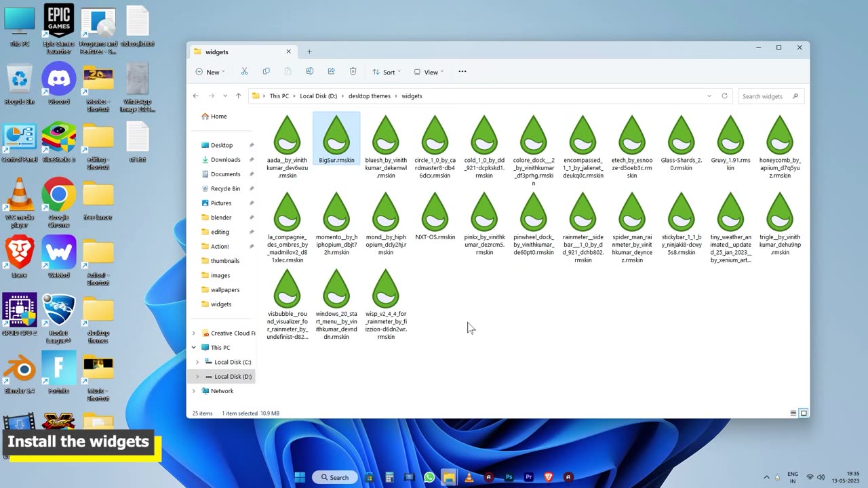Viewport: 868px width, 488px height.
Task: Expand Local Disk (C:) tree node
Action: pyautogui.click(x=197, y=362)
